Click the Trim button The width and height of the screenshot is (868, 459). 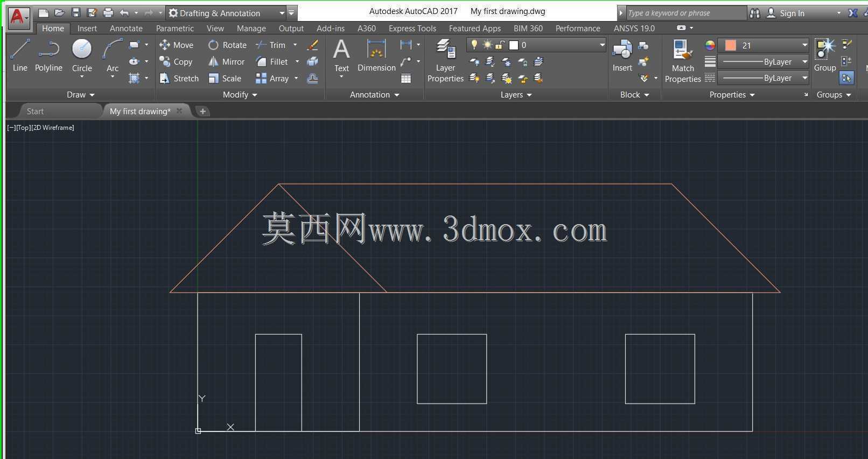[x=271, y=45]
